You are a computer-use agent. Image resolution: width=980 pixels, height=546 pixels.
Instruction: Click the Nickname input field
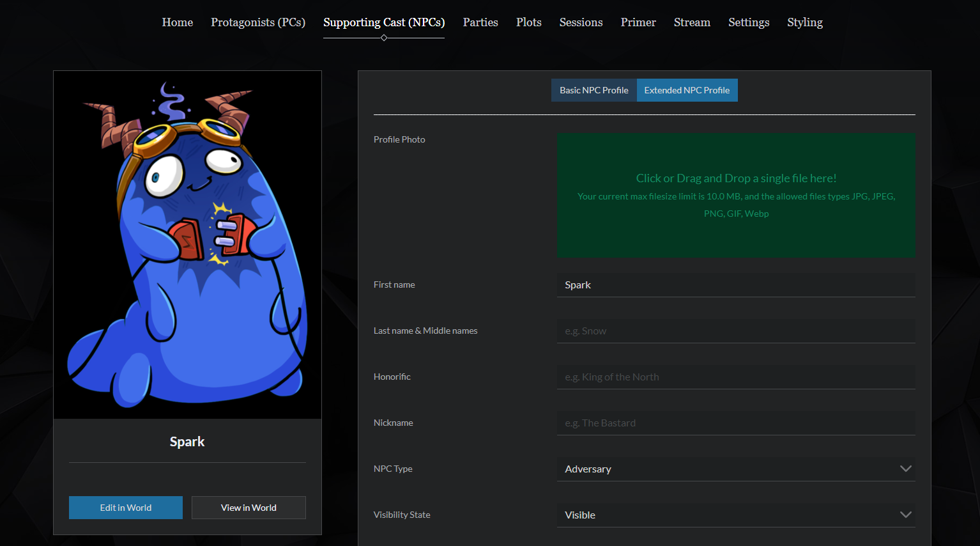pos(736,423)
